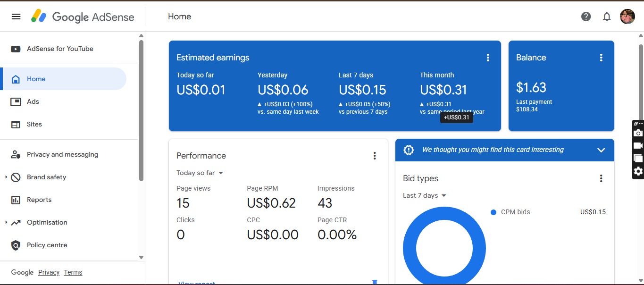The image size is (644, 285).
Task: Open Estimated earnings card options menu
Action: 488,58
